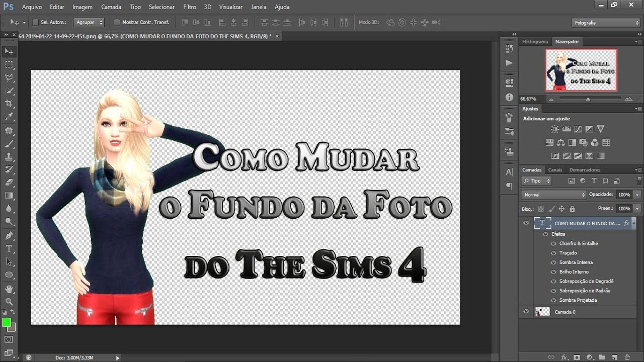This screenshot has width=644, height=362.
Task: Select the Crop tool
Action: [x=9, y=104]
